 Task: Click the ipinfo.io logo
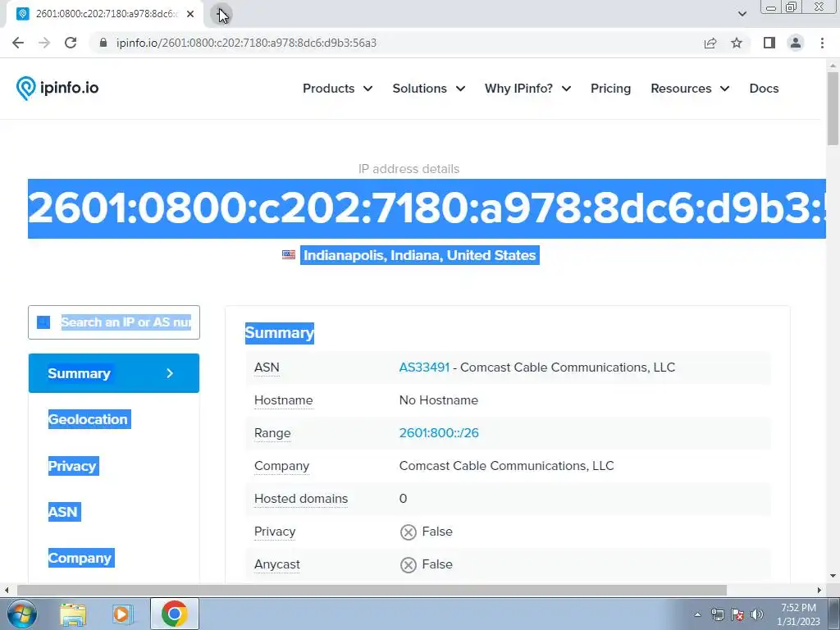pyautogui.click(x=57, y=88)
